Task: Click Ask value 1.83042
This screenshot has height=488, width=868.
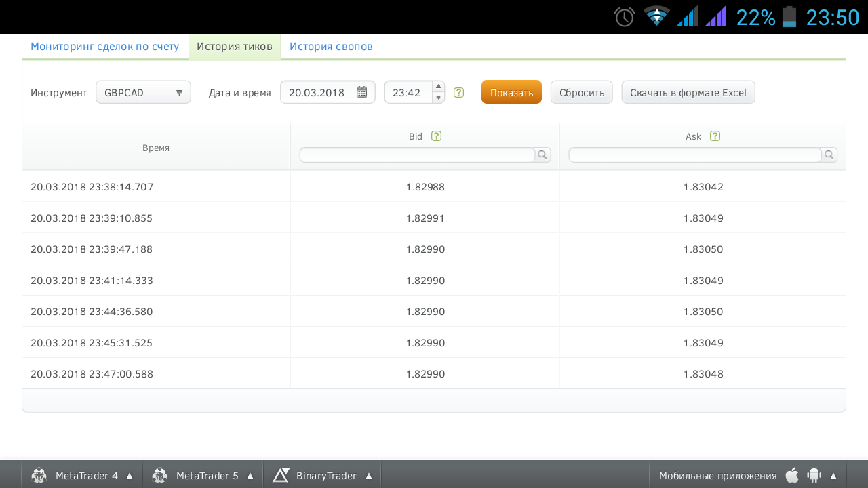Action: coord(703,187)
